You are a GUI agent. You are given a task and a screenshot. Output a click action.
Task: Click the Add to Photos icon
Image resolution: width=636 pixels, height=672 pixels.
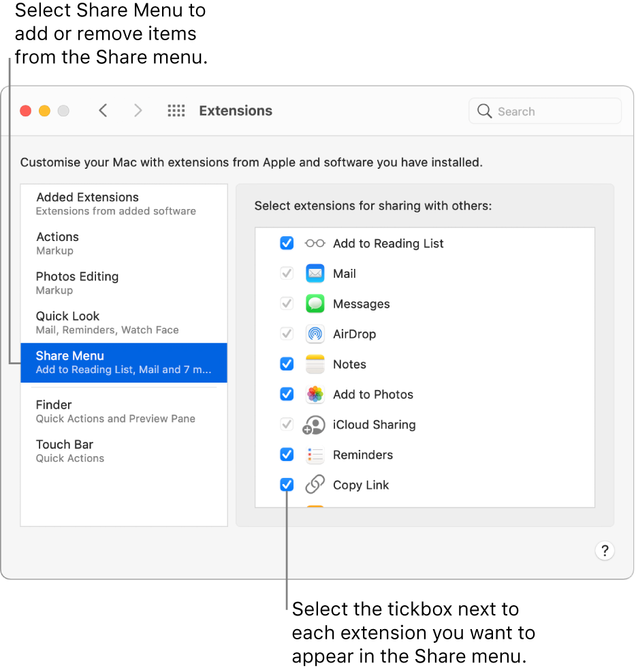[315, 394]
